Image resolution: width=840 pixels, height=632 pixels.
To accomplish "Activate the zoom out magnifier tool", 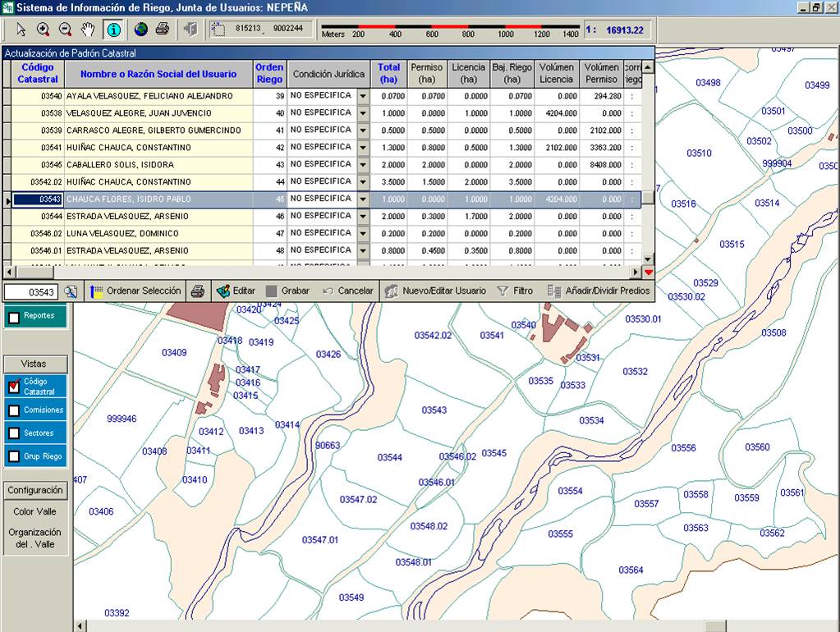I will tap(66, 30).
